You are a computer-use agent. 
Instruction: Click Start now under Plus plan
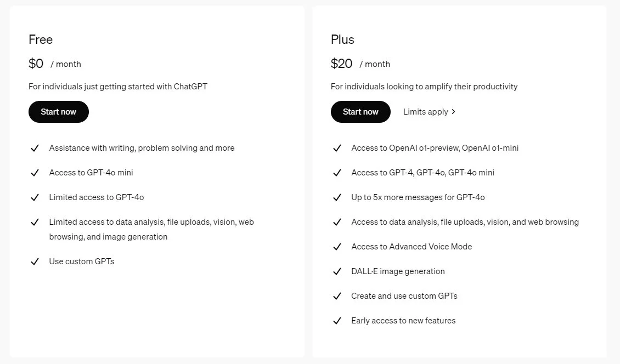pyautogui.click(x=360, y=112)
